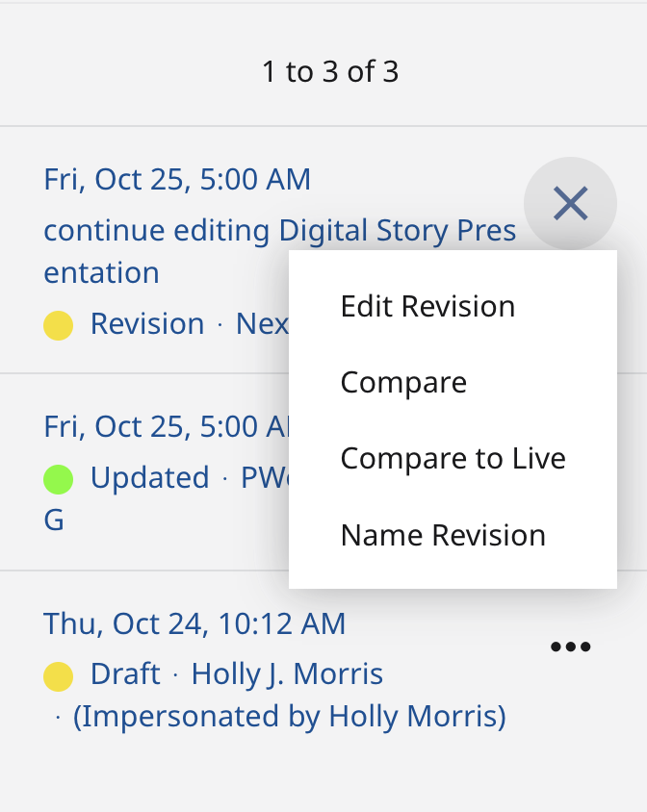This screenshot has height=812, width=647.
Task: Click 'Impersonated by Holly Morris' text
Action: coord(289,716)
